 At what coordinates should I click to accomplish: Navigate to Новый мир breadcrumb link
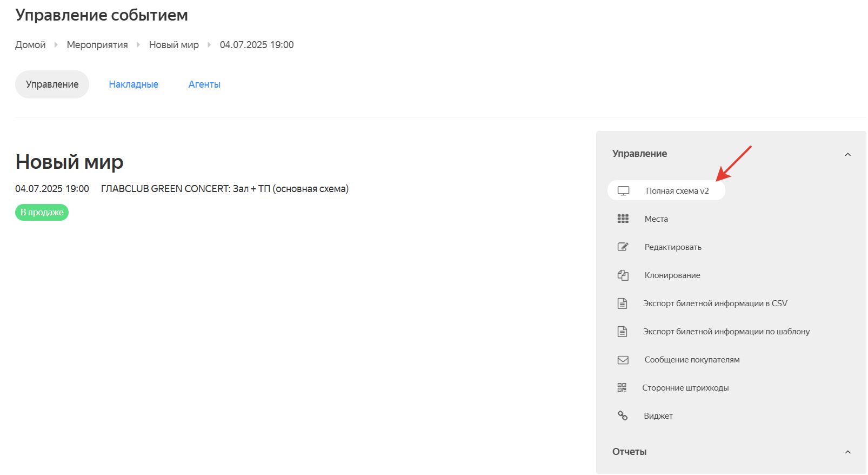pyautogui.click(x=173, y=45)
